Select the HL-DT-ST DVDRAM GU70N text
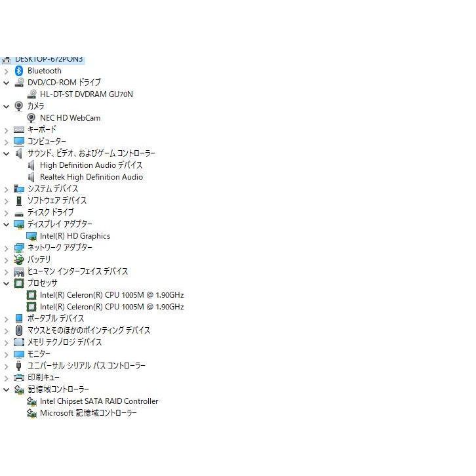The height and width of the screenshot is (476, 476). 87,94
